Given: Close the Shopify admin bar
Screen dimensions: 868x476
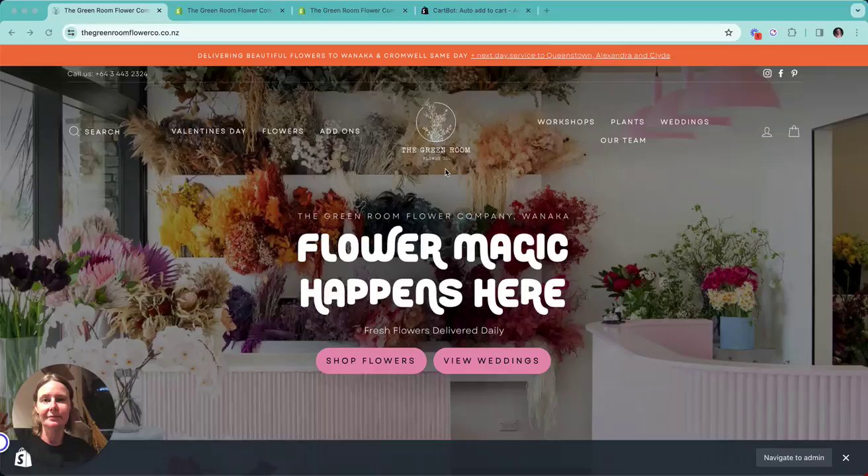Looking at the screenshot, I should 846,457.
